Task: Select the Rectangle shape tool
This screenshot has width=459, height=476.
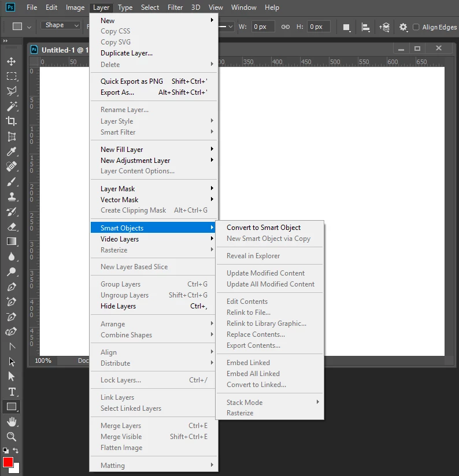Action: (x=12, y=407)
